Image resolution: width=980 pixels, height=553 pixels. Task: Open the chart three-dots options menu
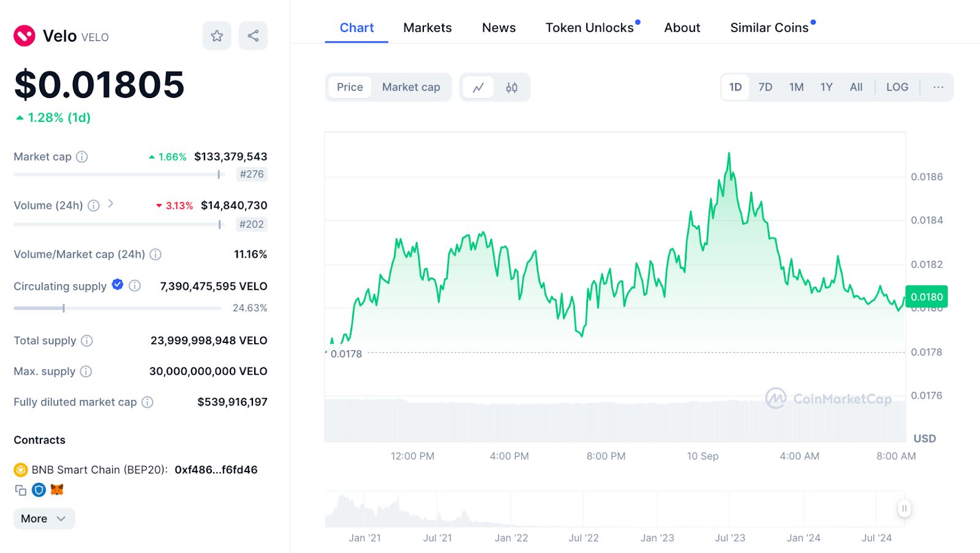[938, 88]
